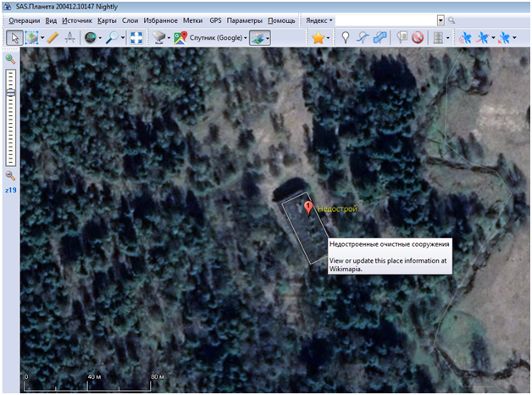Toggle full screen mode arrows icon
Viewport: 532px width, 395px height.
136,37
